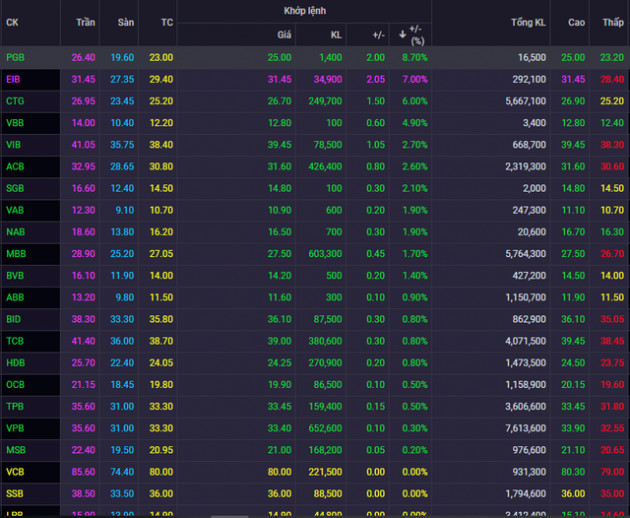Click VCB ceiling price 85.60
This screenshot has height=518, width=630.
83,472
